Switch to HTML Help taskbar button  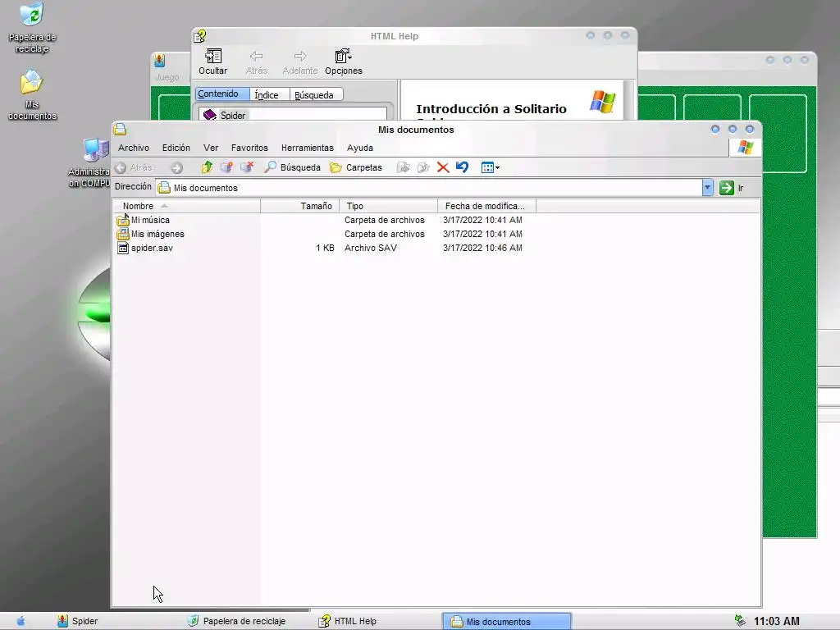(x=347, y=621)
